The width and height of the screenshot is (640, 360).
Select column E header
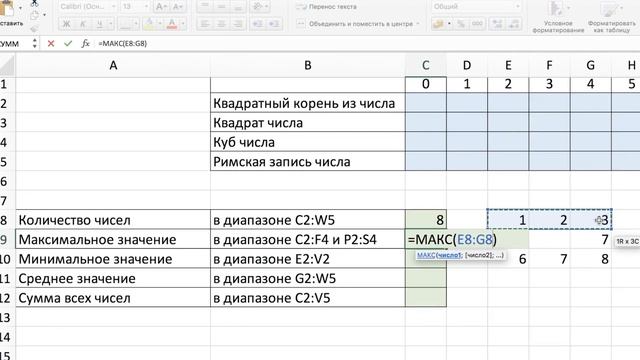508,65
